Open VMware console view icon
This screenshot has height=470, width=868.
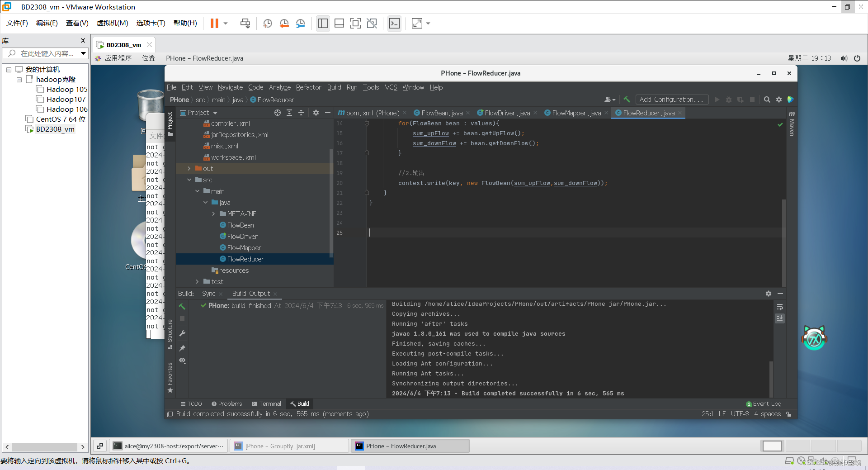394,23
